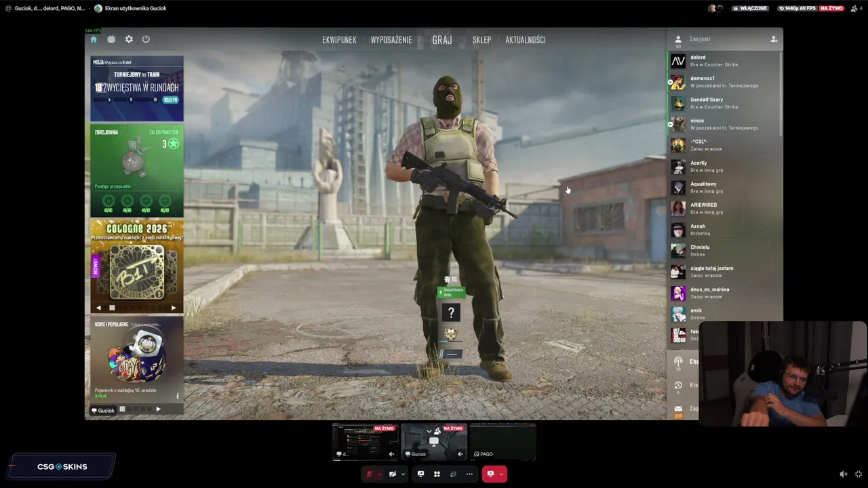
Task: Open the 'Ekran użytkownika Guciok' title
Action: (x=135, y=8)
